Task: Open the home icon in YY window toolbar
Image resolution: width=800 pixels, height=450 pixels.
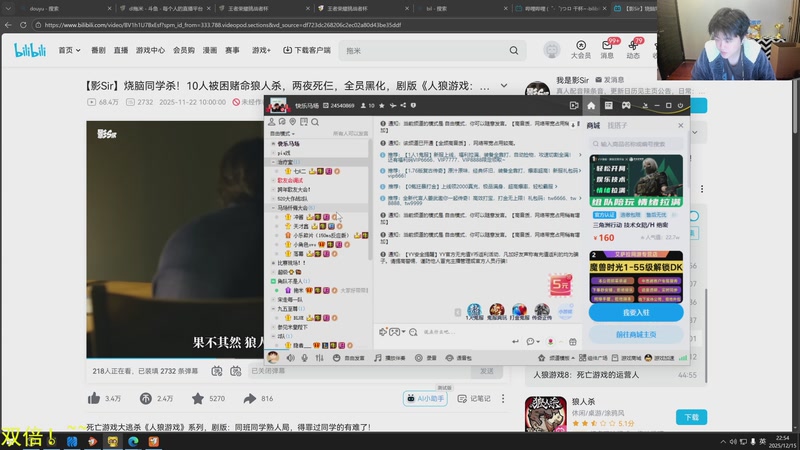Action: [591, 106]
